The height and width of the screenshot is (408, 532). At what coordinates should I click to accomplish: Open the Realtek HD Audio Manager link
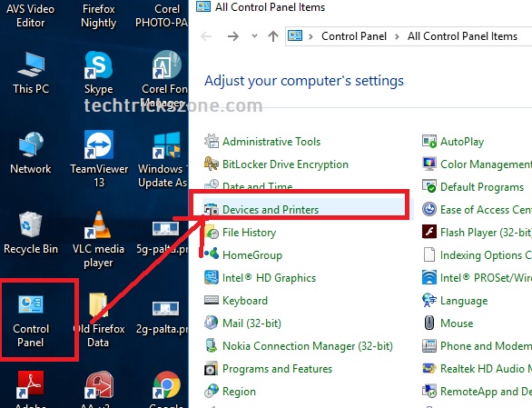pyautogui.click(x=486, y=369)
